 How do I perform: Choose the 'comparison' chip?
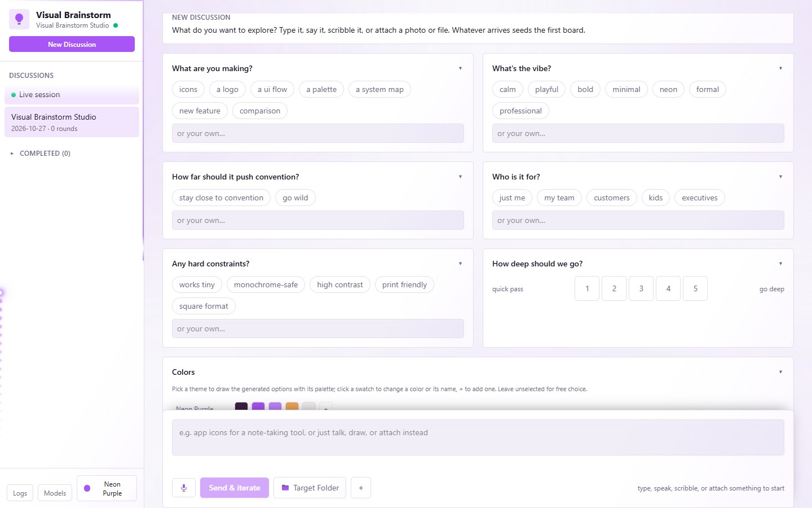click(260, 111)
